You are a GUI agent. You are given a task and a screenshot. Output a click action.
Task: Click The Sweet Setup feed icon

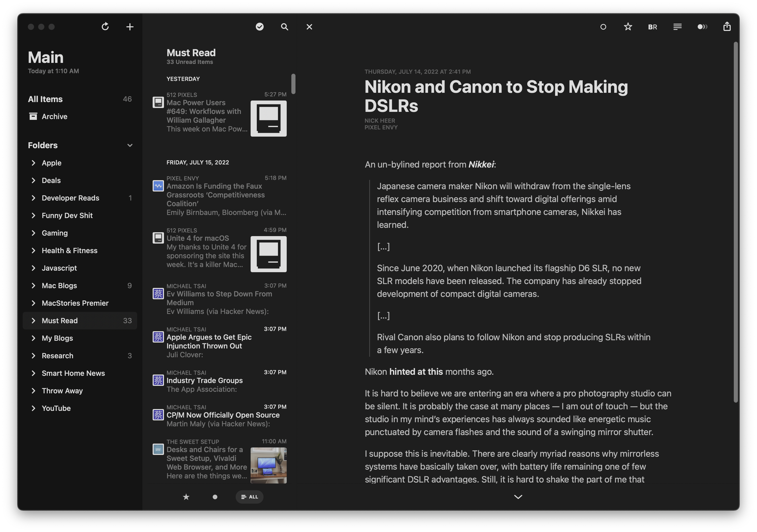tap(158, 449)
